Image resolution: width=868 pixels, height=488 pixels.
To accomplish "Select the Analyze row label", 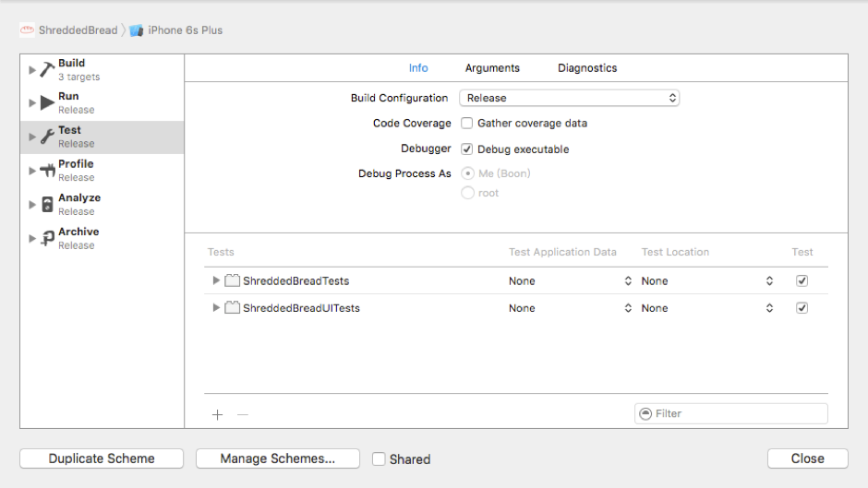I will 79,197.
